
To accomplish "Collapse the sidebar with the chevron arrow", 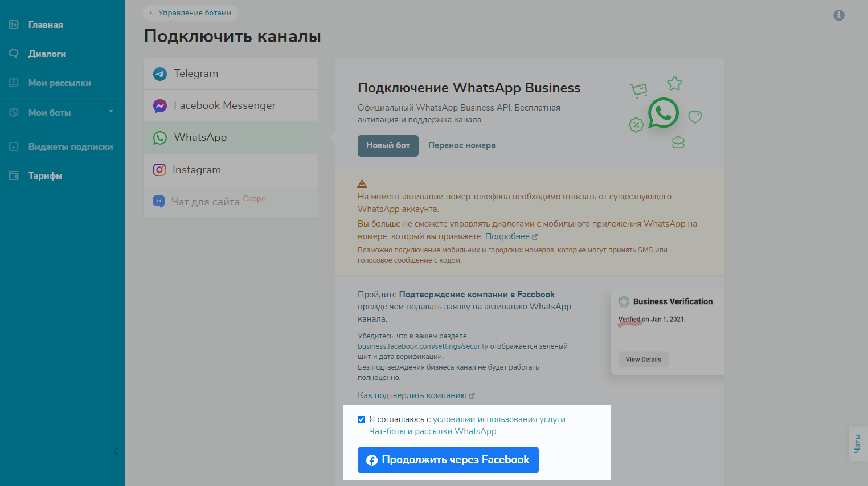I will pyautogui.click(x=116, y=451).
